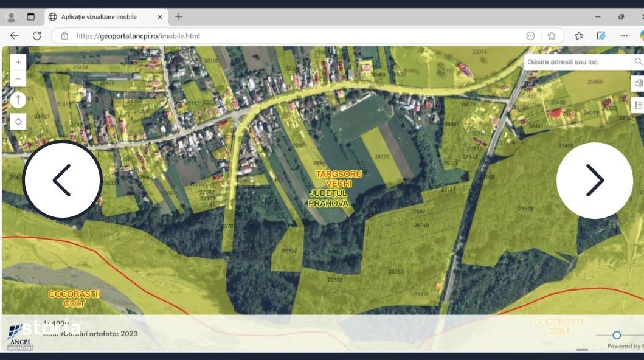Image resolution: width=644 pixels, height=360 pixels.
Task: Open the browser favorites list icon
Action: point(579,36)
